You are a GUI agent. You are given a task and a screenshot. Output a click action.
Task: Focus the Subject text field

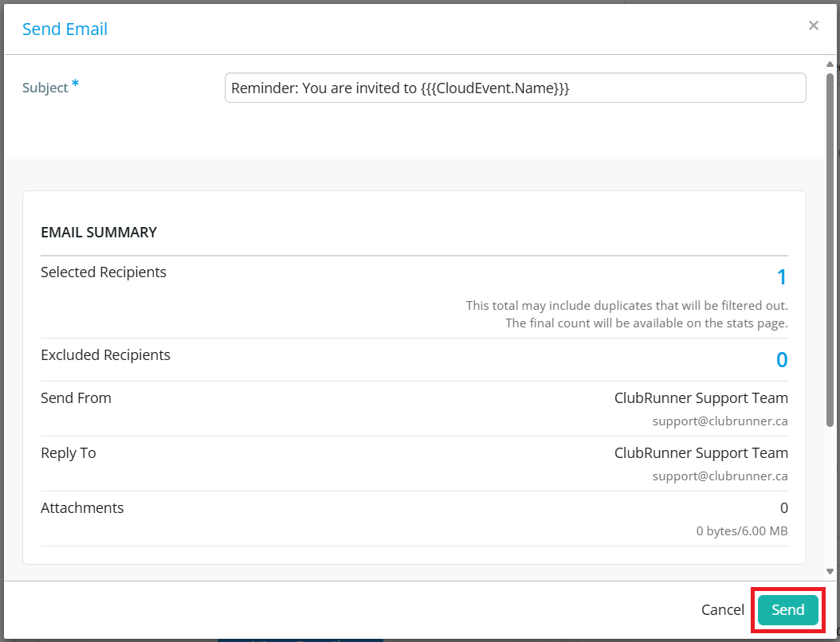[x=515, y=88]
